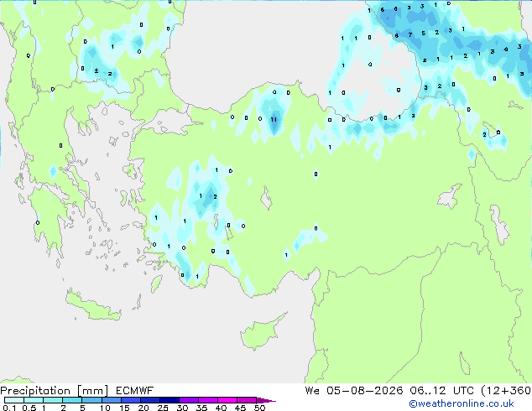Click the '11' precipitation value on the map

click(x=274, y=119)
